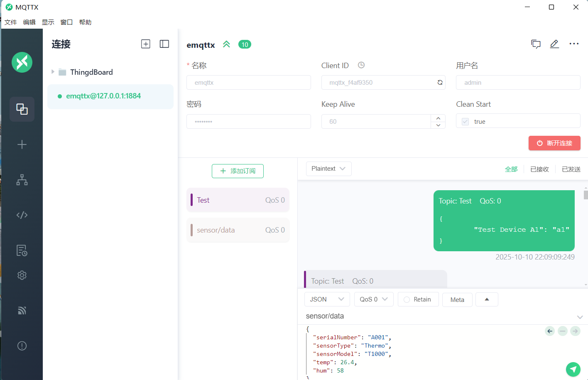Collapse the connection form with the chevron

point(226,44)
